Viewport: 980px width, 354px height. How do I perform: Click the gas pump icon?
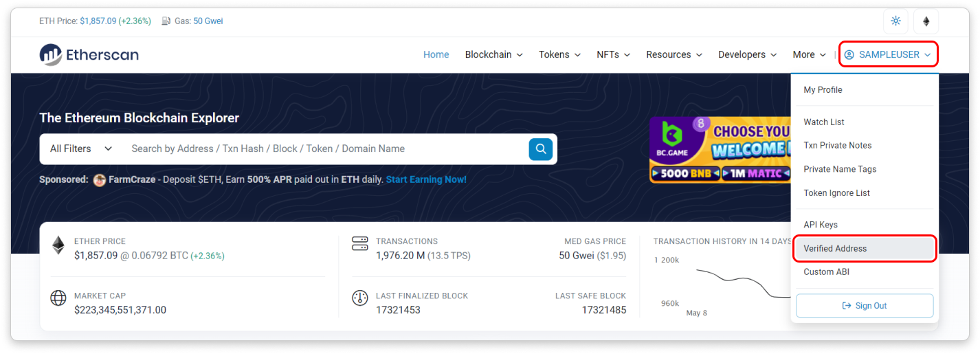click(x=166, y=21)
